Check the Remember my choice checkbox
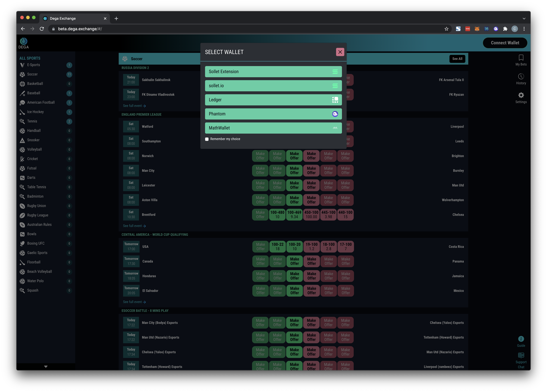547x392 pixels. [207, 139]
